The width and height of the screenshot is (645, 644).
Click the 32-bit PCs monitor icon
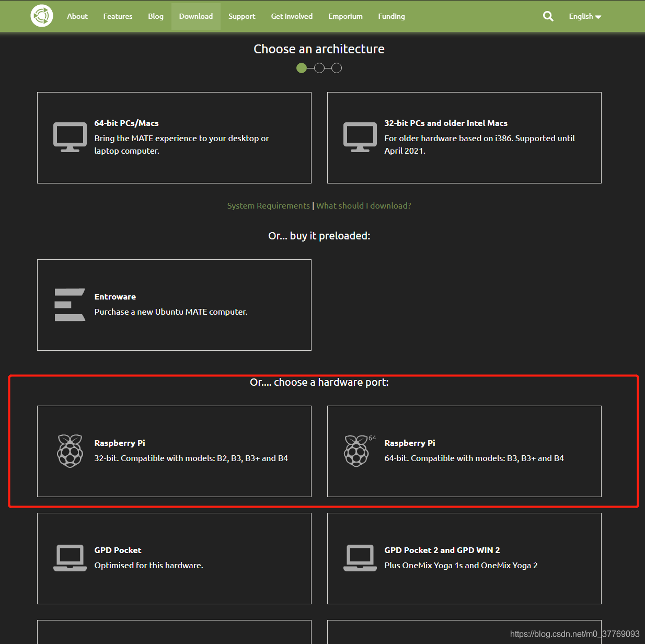point(360,137)
